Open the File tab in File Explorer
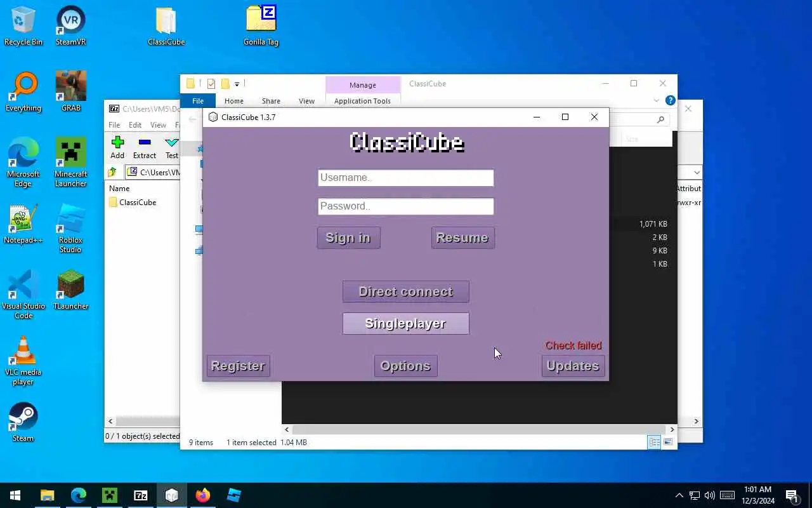Viewport: 812px width, 508px height. coord(198,101)
